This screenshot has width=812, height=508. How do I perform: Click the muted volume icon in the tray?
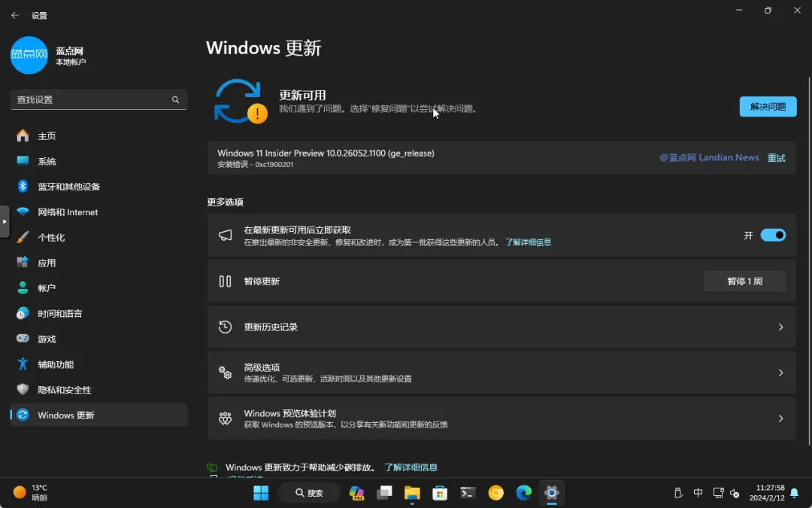(735, 493)
